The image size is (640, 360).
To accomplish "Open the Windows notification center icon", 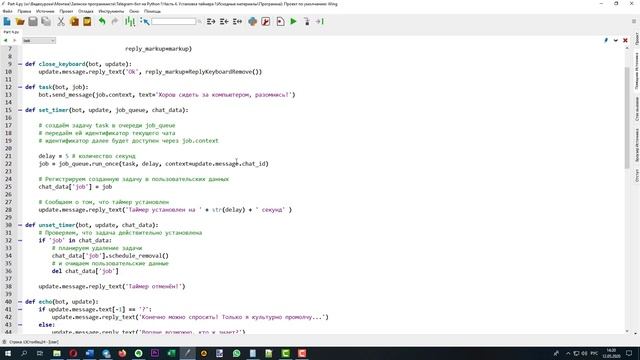I will click(x=629, y=353).
